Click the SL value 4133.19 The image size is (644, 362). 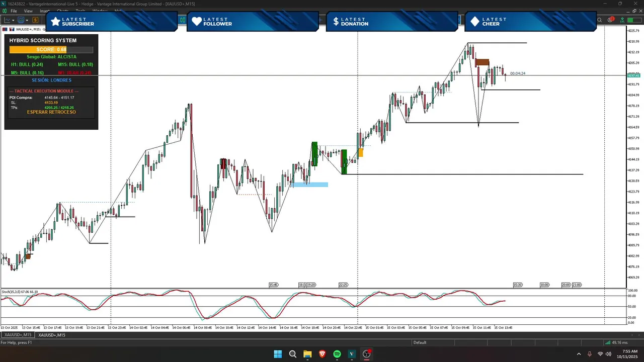click(51, 103)
